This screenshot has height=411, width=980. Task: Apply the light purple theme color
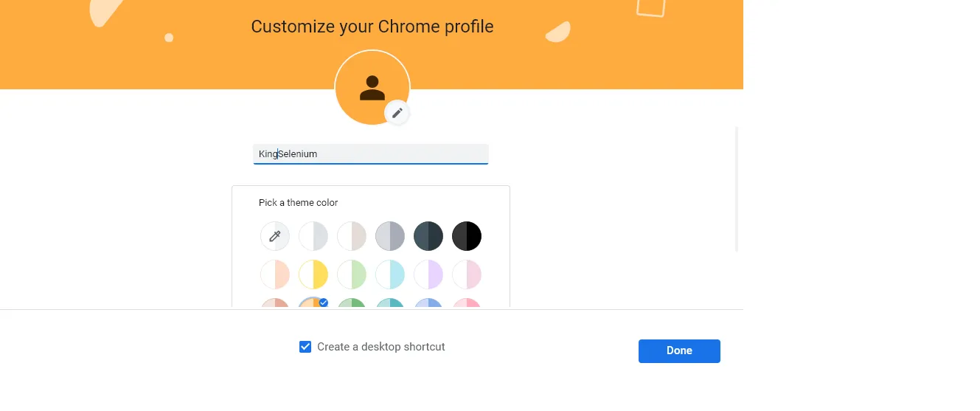pyautogui.click(x=428, y=274)
